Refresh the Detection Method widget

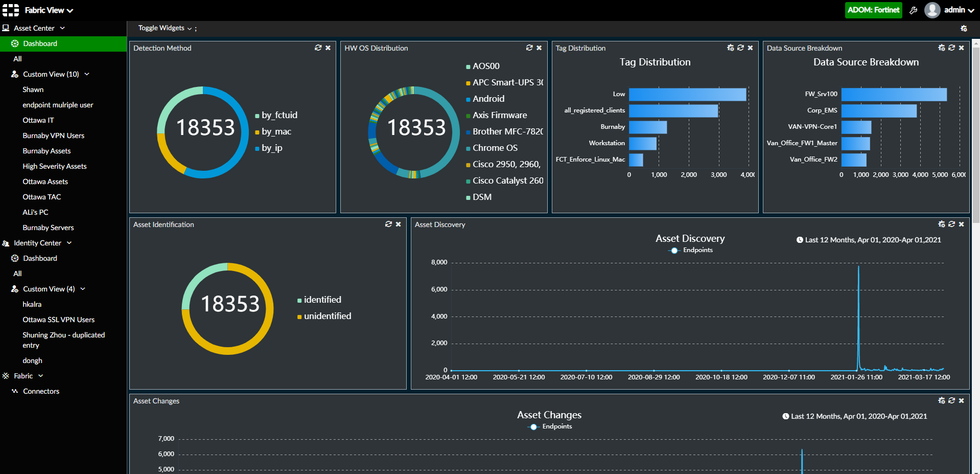point(318,48)
